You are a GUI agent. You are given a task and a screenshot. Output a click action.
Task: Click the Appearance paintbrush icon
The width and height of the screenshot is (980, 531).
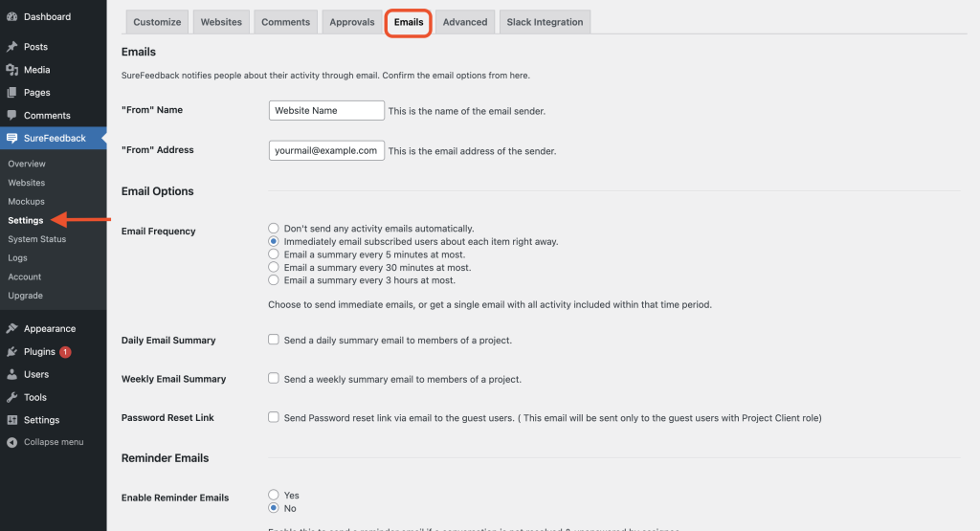coord(11,329)
